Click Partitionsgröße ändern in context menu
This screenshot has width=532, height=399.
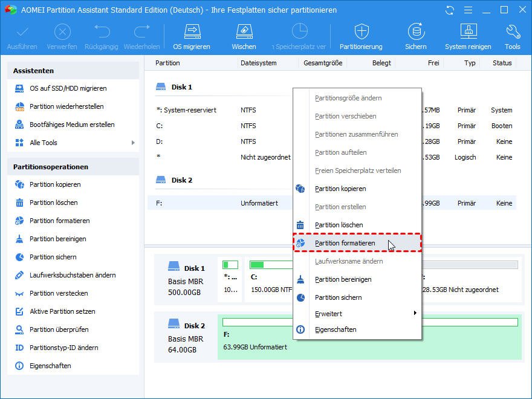(357, 98)
